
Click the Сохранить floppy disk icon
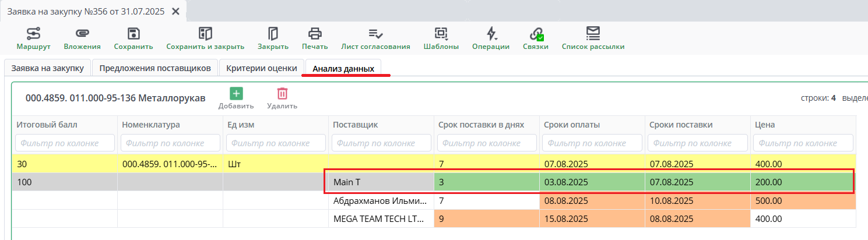coord(133,34)
